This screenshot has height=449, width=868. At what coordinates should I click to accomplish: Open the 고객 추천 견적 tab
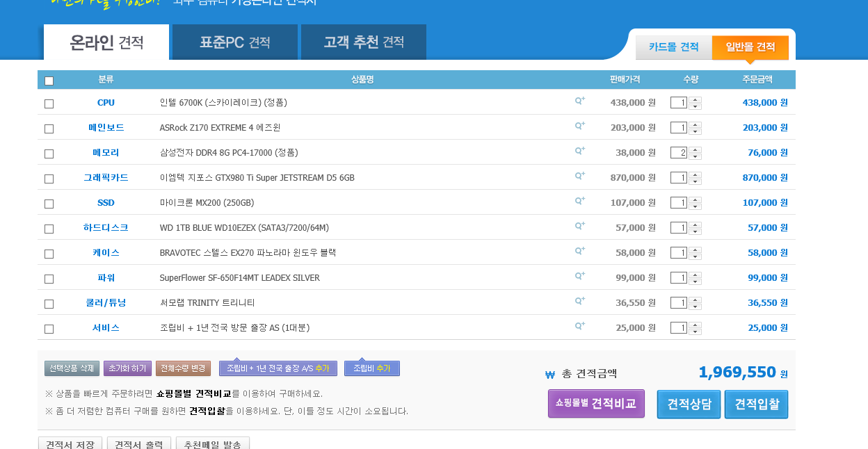(x=363, y=42)
